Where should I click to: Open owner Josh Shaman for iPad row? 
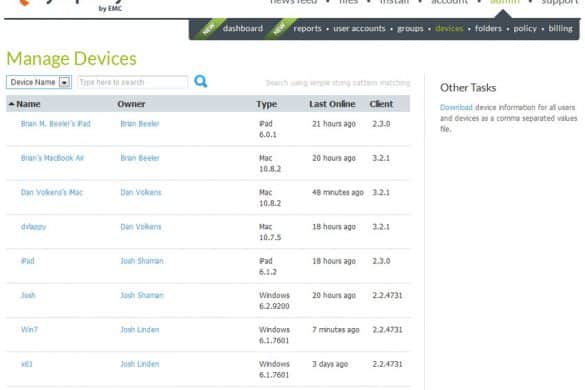[142, 261]
